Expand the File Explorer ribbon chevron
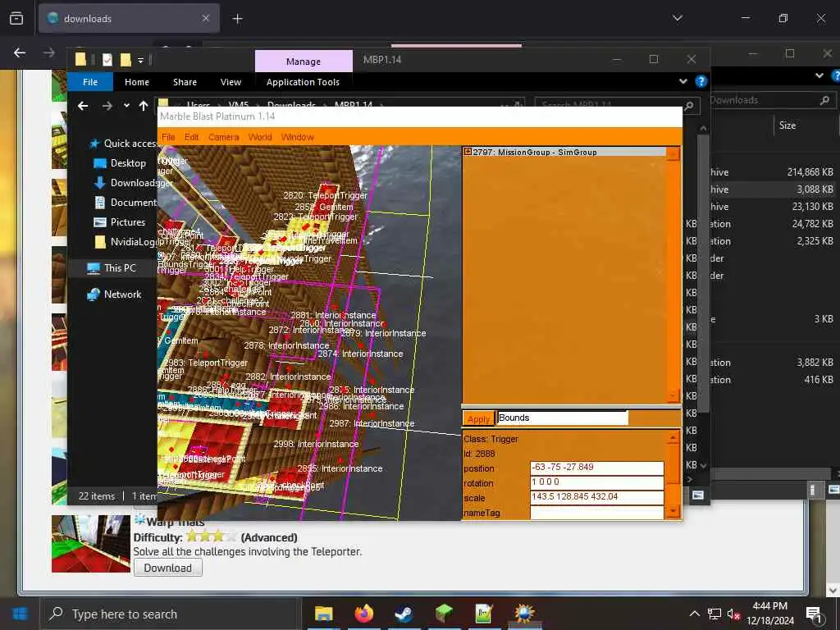The image size is (840, 630). pos(683,81)
